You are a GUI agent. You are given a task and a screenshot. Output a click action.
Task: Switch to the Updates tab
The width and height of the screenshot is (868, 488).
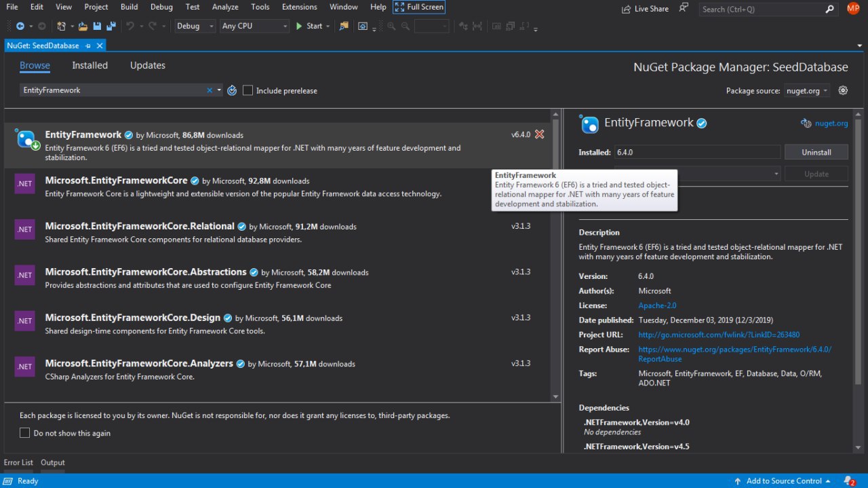[147, 65]
